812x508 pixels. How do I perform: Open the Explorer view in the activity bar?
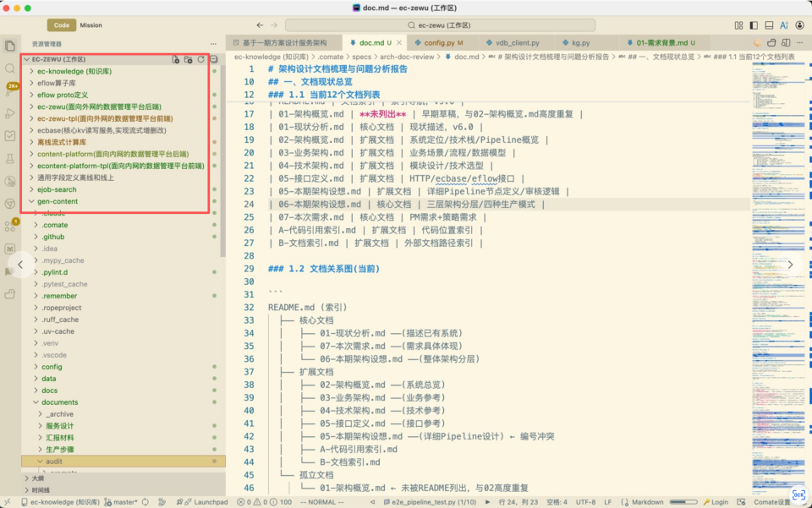[x=10, y=46]
